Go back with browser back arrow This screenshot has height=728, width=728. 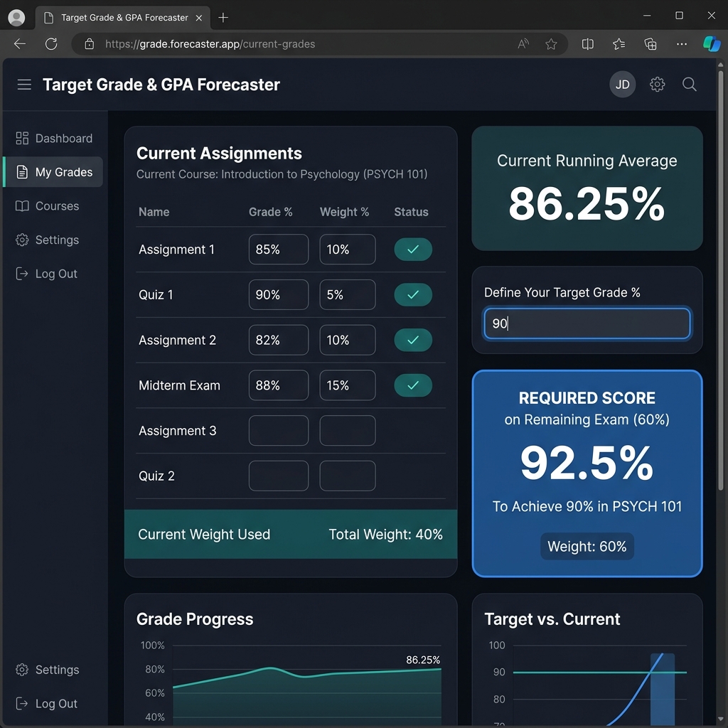point(20,44)
